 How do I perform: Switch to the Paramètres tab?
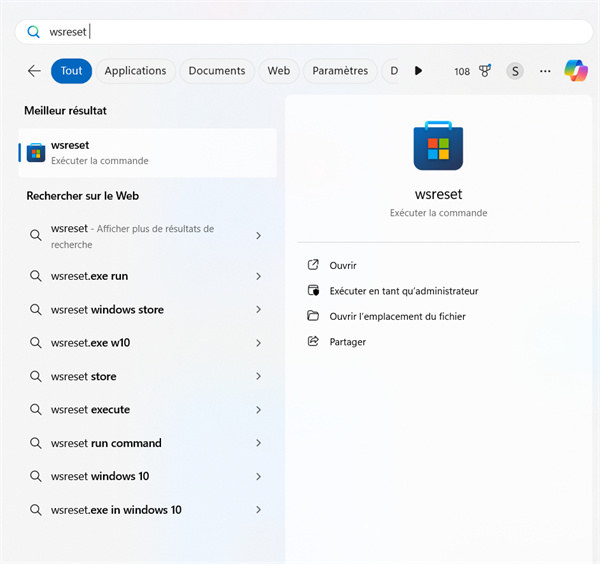pos(340,71)
